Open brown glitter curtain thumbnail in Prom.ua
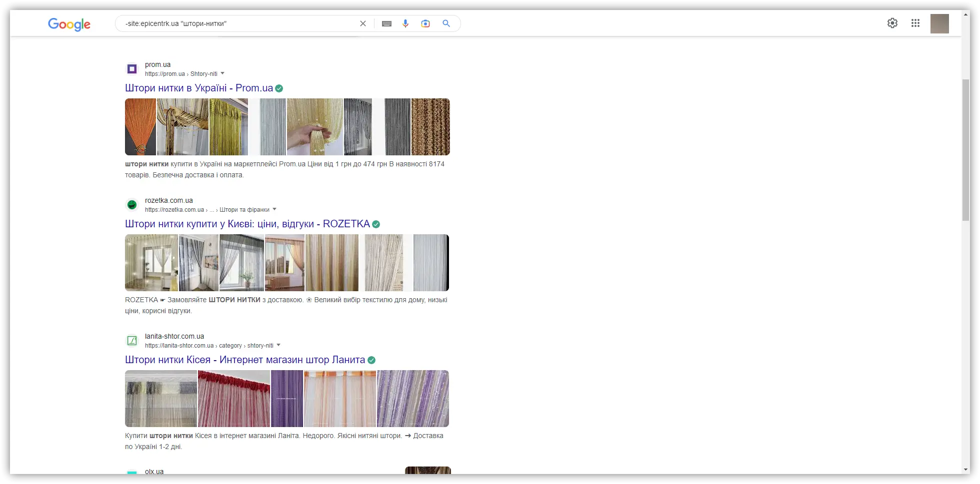 [430, 127]
